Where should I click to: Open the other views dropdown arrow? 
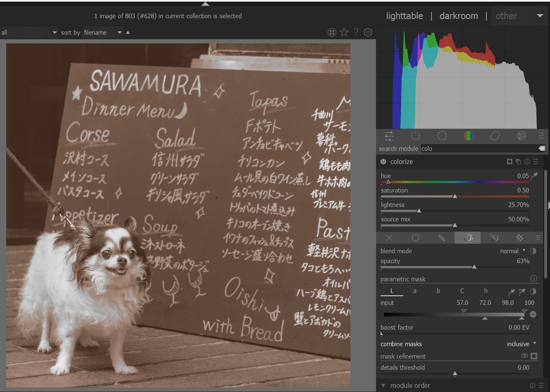539,16
